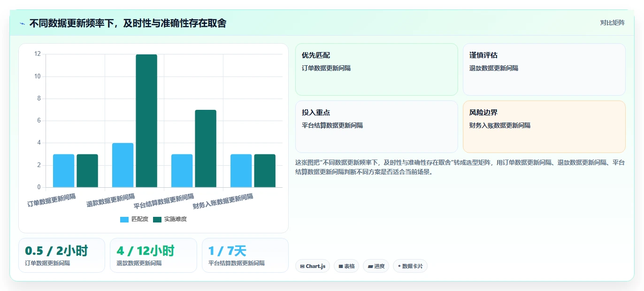Select the 4 / 12小时 stat card

click(153, 255)
